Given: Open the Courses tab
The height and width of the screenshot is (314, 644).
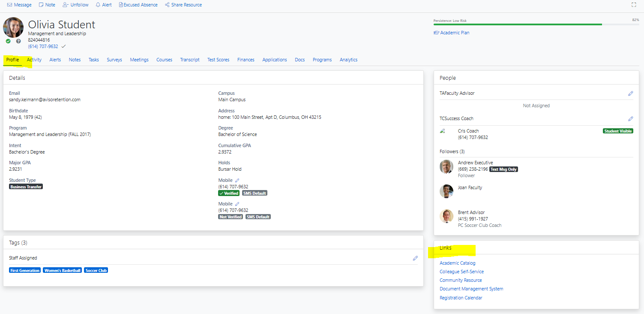Looking at the screenshot, I should point(164,60).
